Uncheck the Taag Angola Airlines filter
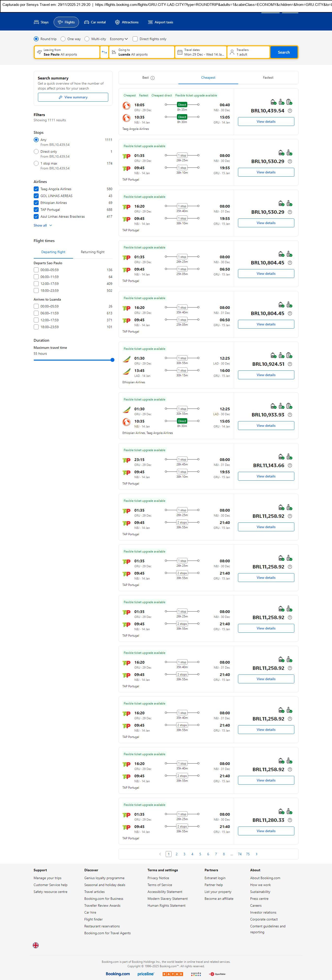 coord(36,189)
